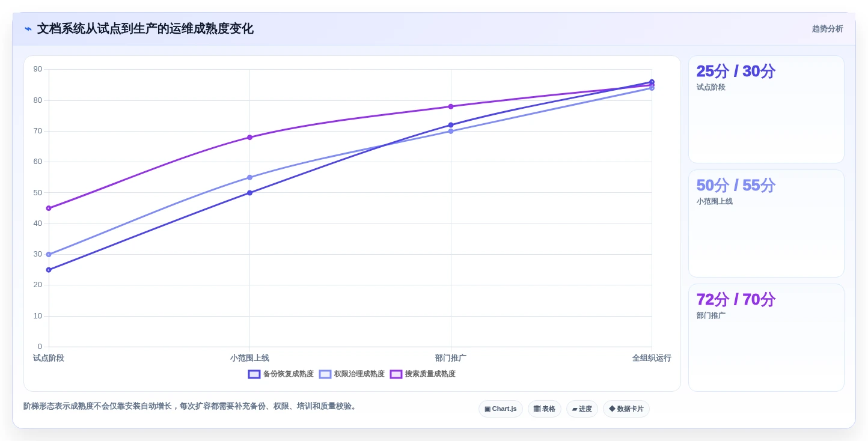The width and height of the screenshot is (868, 441).
Task: Click 权限治理 data point at 小范围上线 (55)
Action: pos(249,177)
